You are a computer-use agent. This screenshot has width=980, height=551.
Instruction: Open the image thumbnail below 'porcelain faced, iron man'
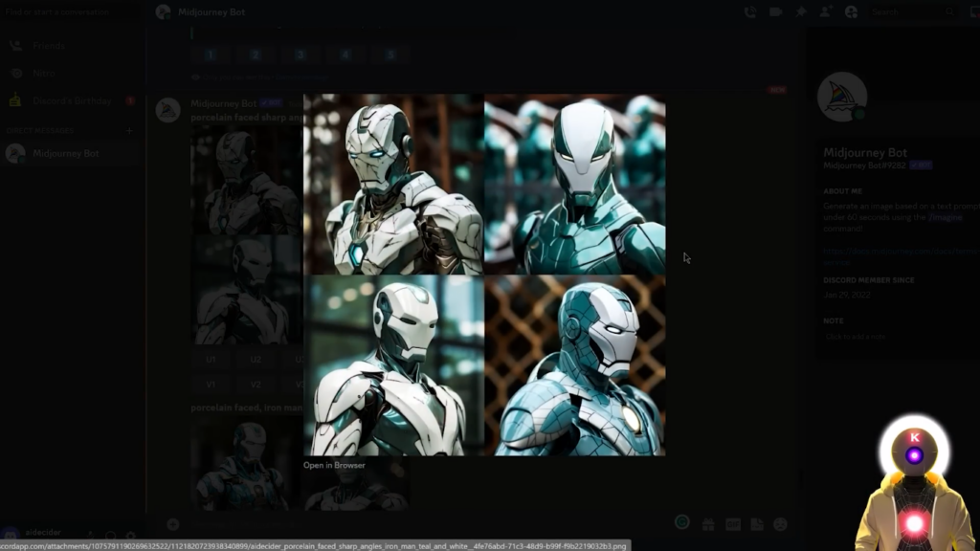[247, 464]
